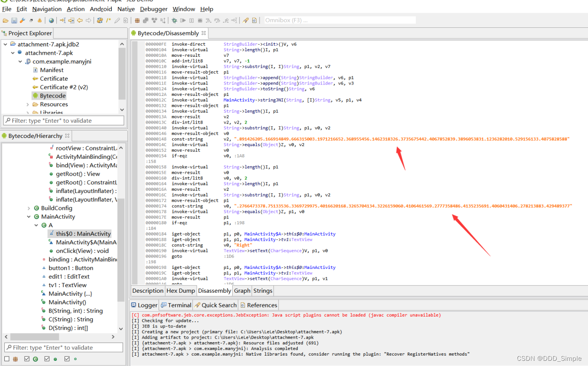Viewport: 588px width, 366px height.
Task: Switch to the Terminal tab
Action: [176, 305]
